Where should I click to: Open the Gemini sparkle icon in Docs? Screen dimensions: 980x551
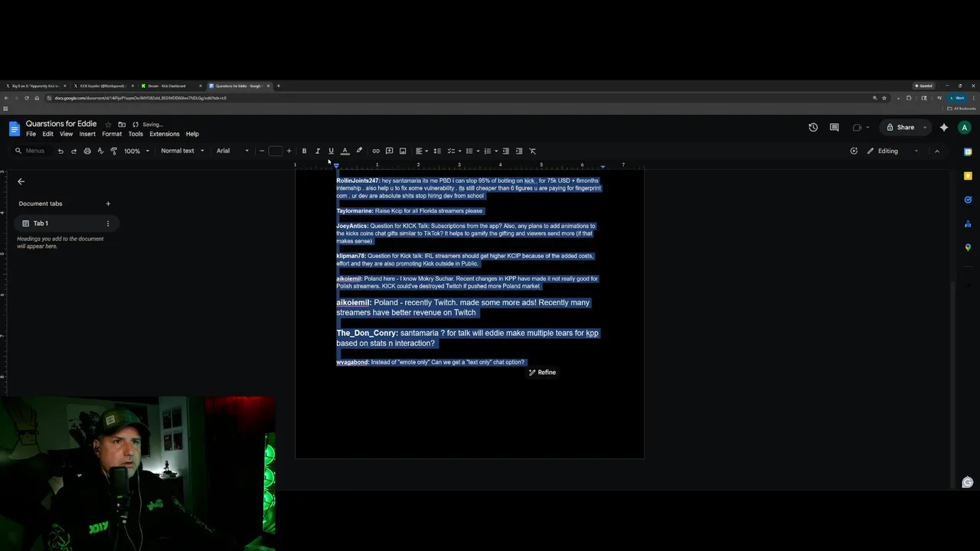tap(944, 128)
